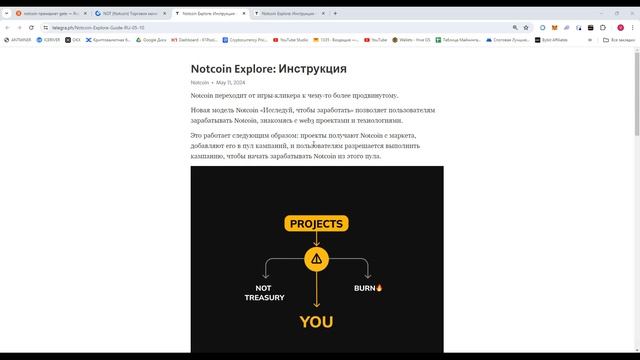Screen dimensions: 640x360
Task: Open the All bookmarks folder
Action: [x=619, y=40]
